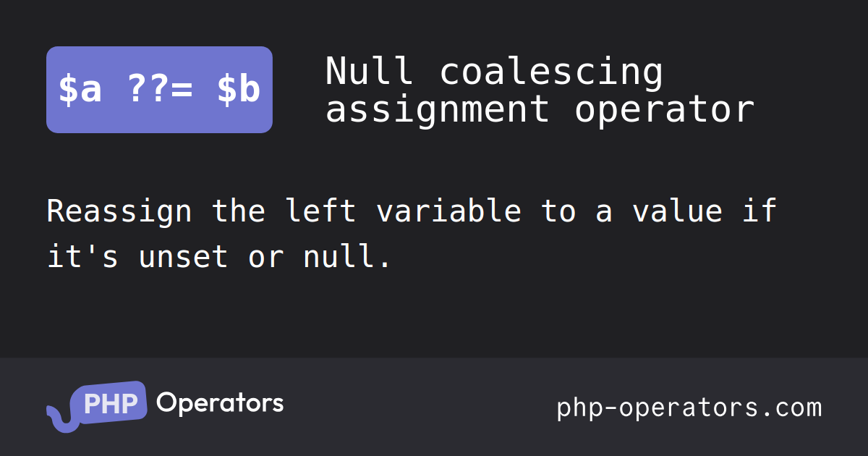Click the word "left" in the description
Screen dimensions: 868x456
(320, 211)
